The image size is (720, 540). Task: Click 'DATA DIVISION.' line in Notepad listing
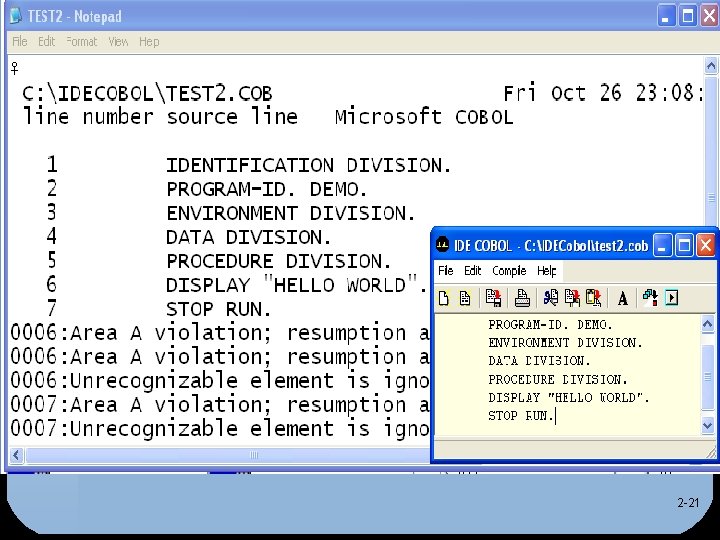[248, 237]
